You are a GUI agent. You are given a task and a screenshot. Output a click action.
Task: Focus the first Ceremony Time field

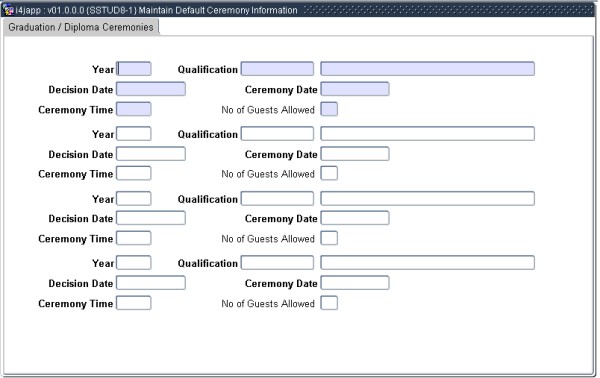pos(134,109)
